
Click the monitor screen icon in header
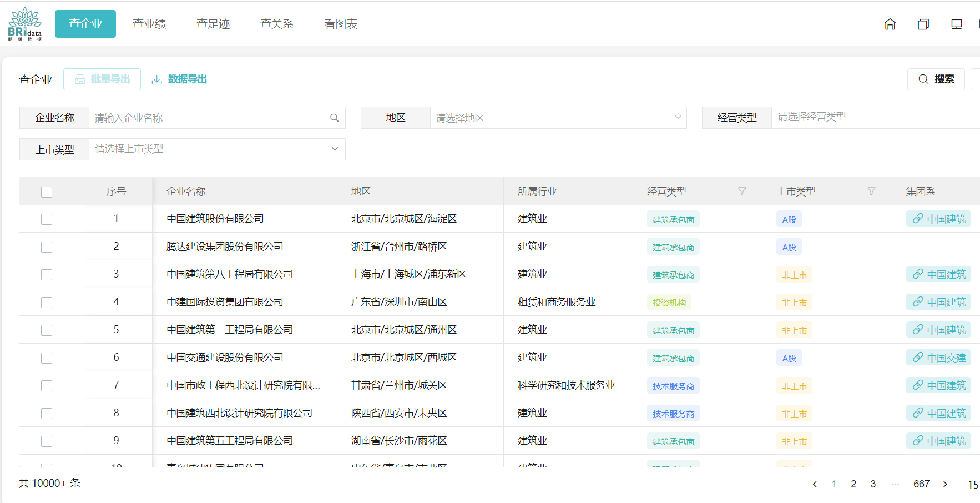(x=957, y=24)
